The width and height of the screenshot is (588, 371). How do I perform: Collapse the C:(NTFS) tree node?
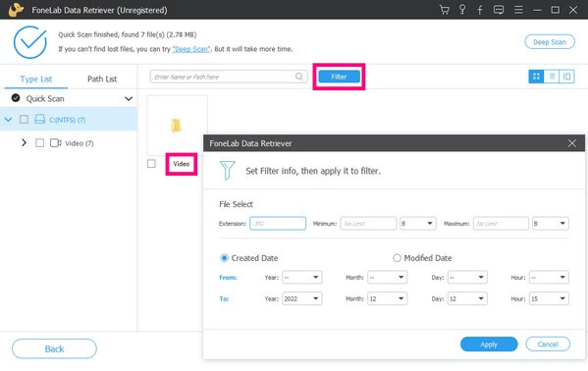point(8,120)
